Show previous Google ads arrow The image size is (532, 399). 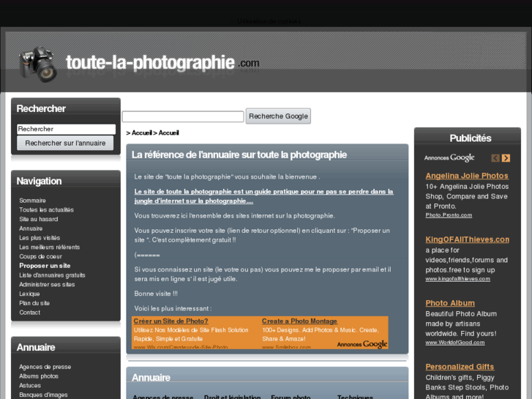[x=495, y=158]
